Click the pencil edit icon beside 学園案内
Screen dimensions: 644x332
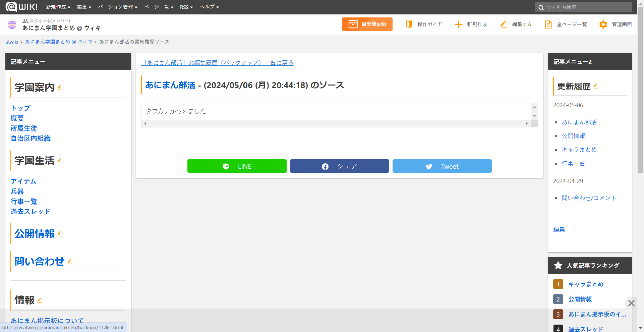click(x=60, y=88)
